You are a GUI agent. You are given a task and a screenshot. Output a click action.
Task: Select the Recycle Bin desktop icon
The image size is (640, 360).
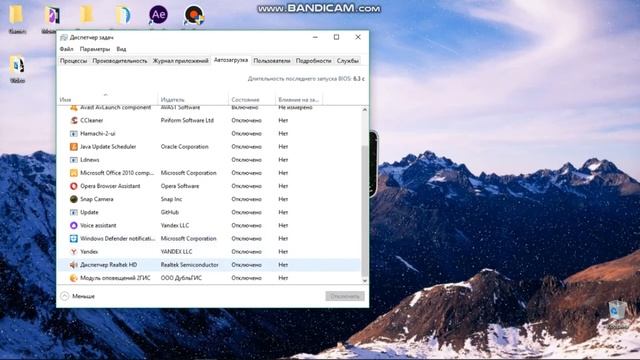point(617,310)
